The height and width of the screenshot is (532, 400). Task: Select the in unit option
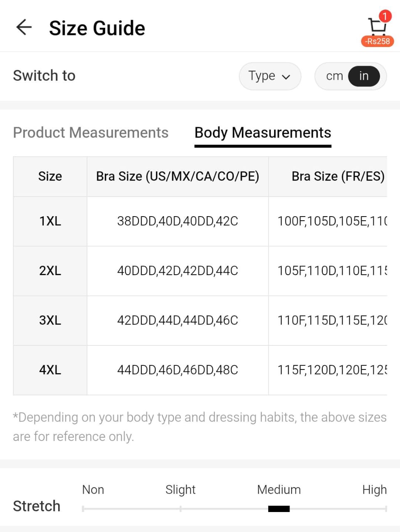coord(364,76)
